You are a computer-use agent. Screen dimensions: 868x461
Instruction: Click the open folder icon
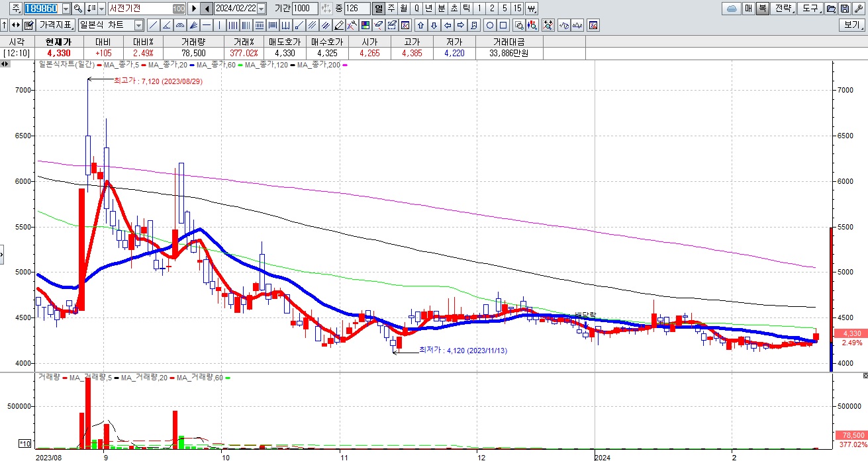(x=830, y=9)
